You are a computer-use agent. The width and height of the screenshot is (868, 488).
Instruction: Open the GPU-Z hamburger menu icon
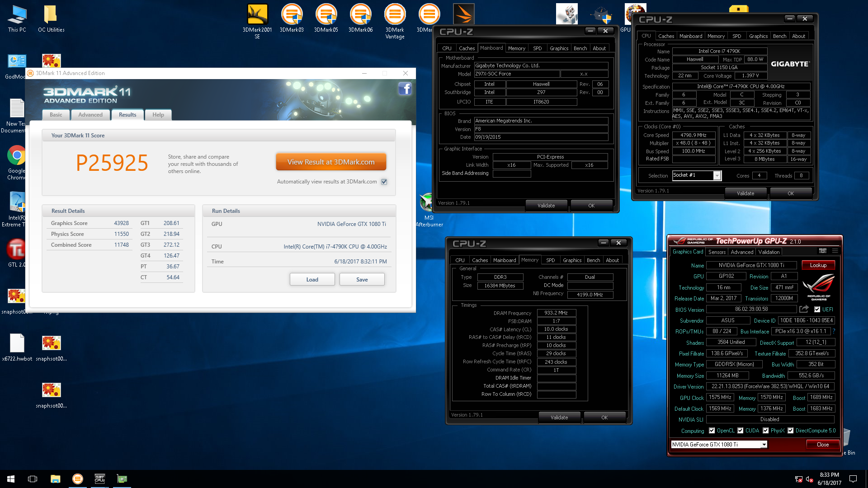click(x=835, y=251)
